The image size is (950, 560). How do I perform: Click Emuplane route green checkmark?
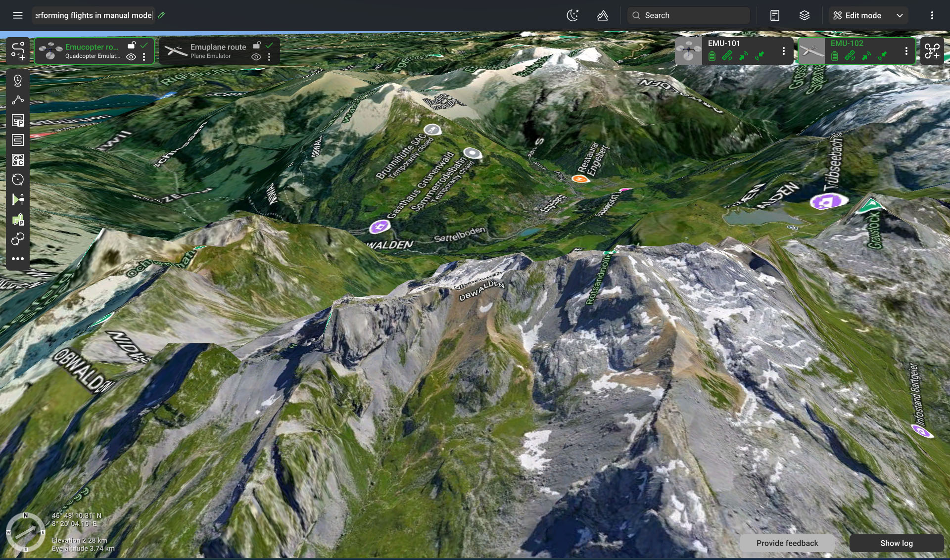(x=269, y=45)
